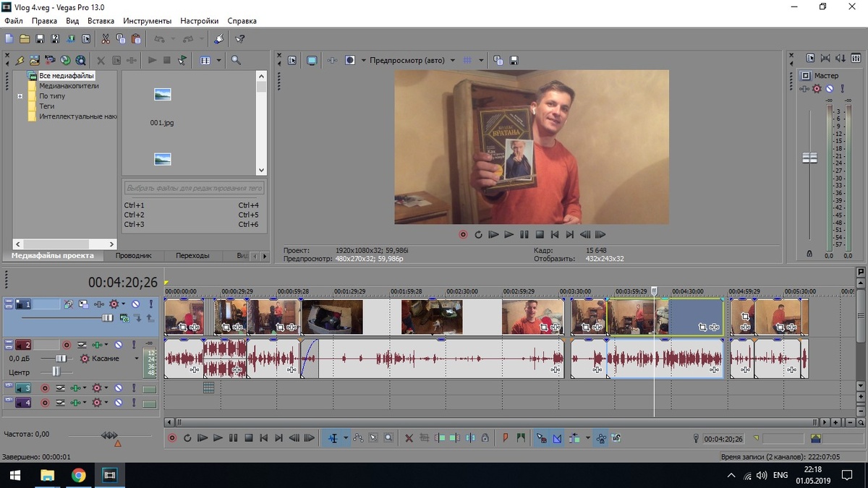Adjust the Master volume fader
Screen dimensions: 868x488
810,158
